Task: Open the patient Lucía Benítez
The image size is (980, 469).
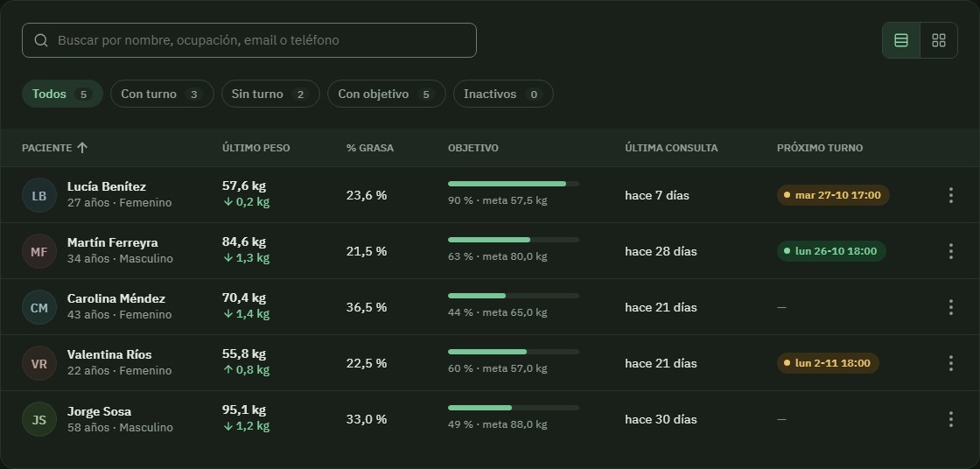Action: [107, 186]
